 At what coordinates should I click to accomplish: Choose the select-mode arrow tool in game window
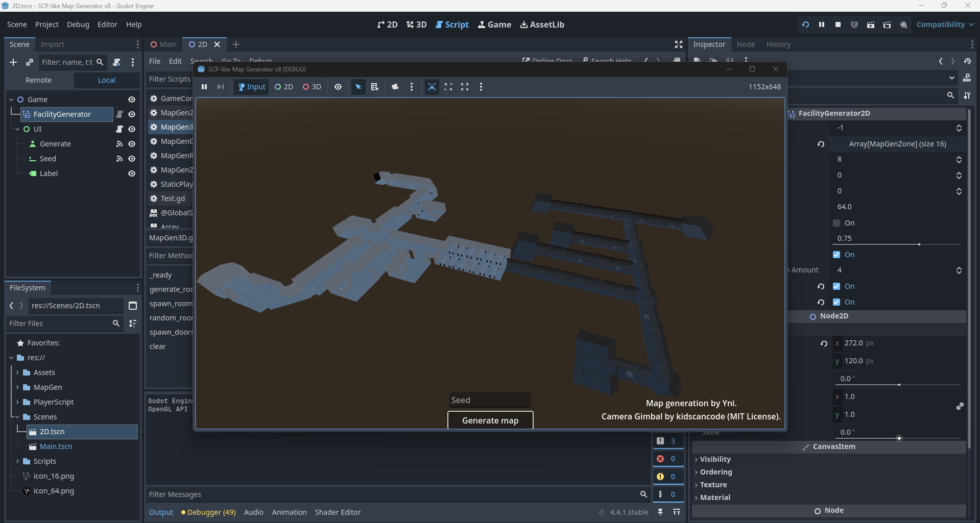coord(358,87)
